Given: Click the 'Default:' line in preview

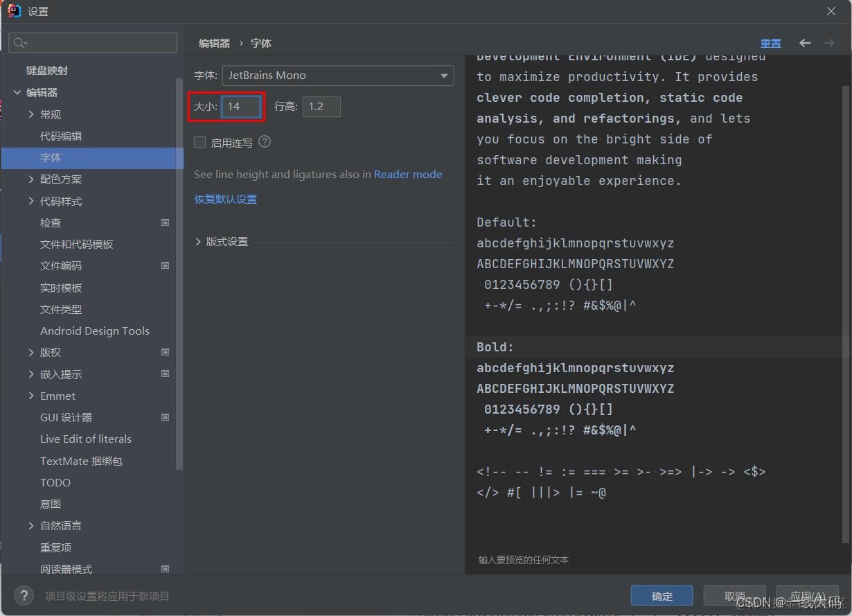Looking at the screenshot, I should pos(507,222).
